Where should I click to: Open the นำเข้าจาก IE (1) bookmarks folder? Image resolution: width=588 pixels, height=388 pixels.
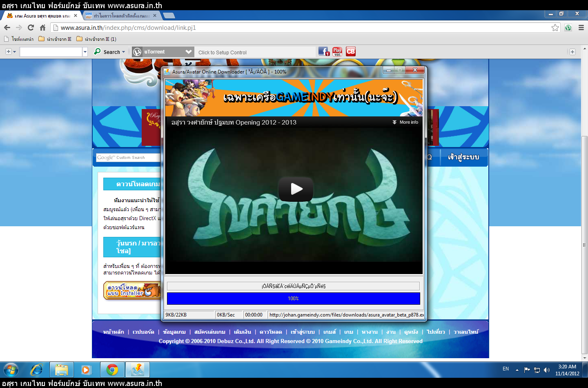click(96, 39)
